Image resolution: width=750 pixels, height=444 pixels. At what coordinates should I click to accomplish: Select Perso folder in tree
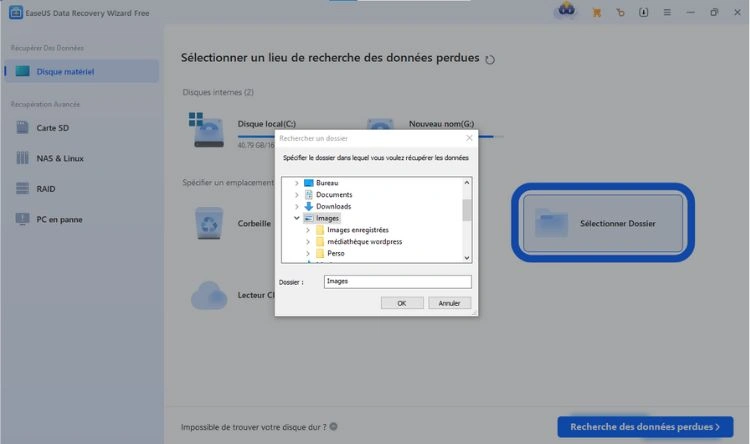click(336, 253)
